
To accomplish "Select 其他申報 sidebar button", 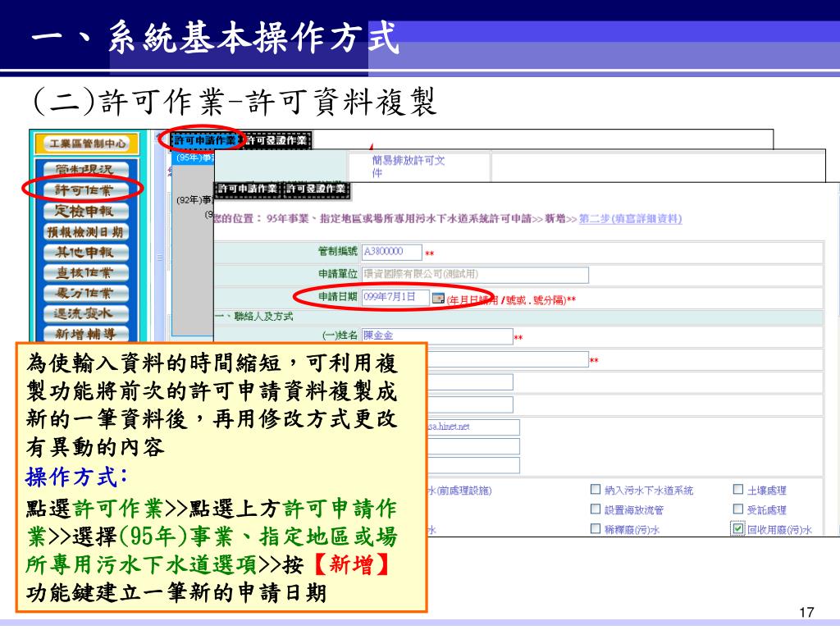I will [85, 252].
